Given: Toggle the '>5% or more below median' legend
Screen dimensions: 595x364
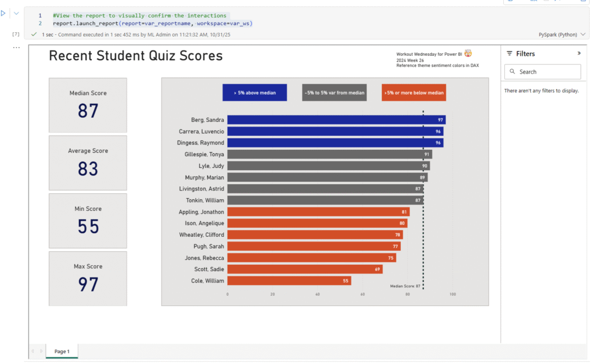Looking at the screenshot, I should (413, 92).
